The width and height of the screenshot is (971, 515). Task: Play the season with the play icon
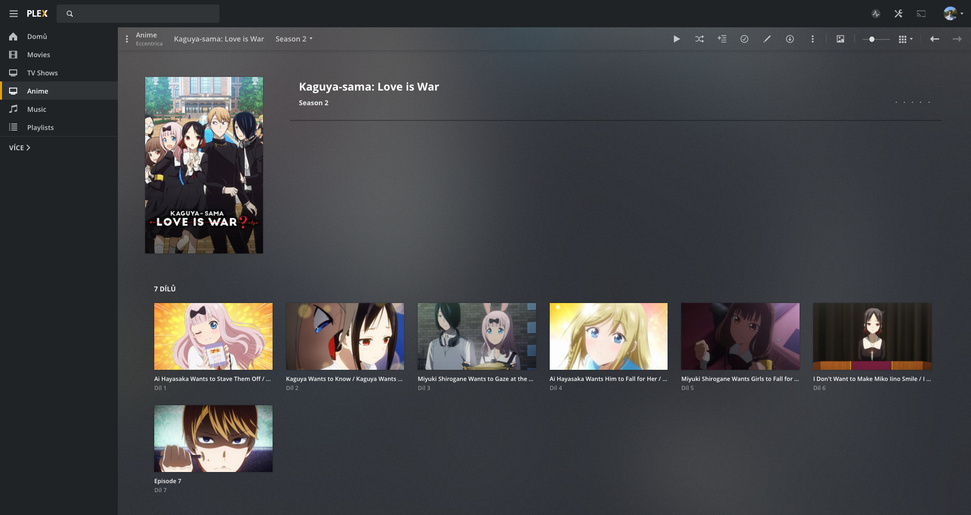click(x=676, y=39)
